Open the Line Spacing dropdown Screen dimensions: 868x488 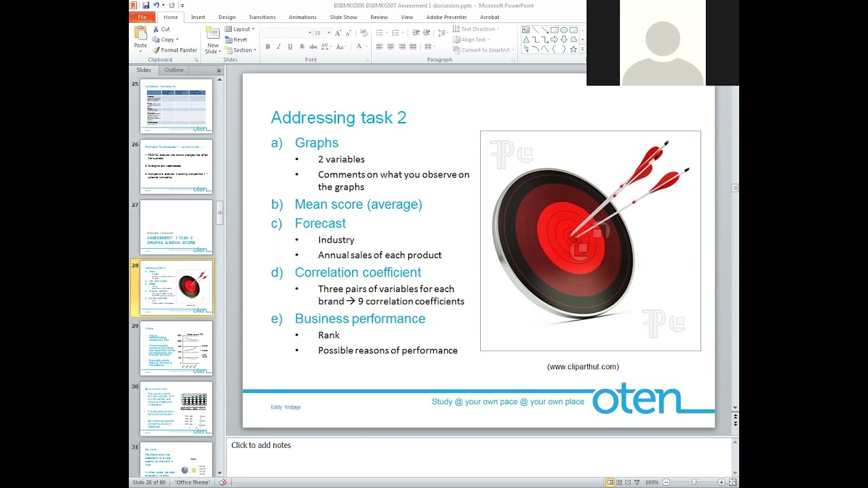tap(443, 33)
